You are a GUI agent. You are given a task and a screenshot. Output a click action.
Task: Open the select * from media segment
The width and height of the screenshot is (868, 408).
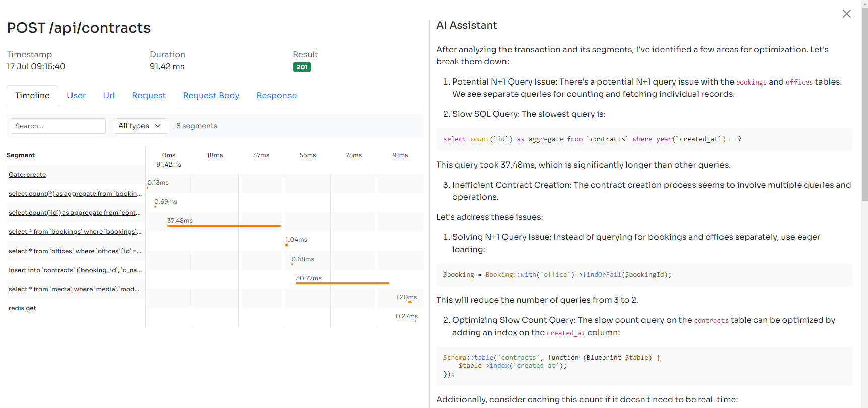pyautogui.click(x=74, y=289)
